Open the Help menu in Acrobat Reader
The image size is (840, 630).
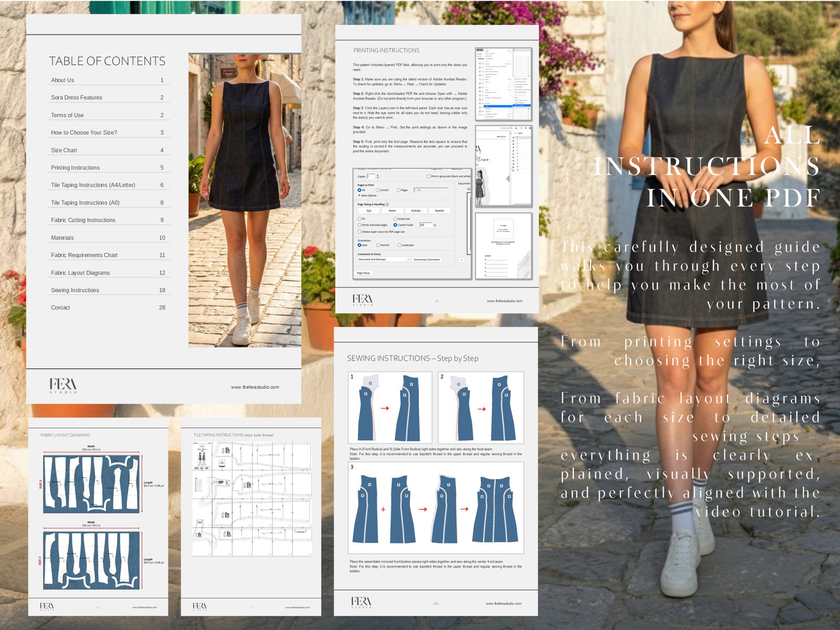488,106
